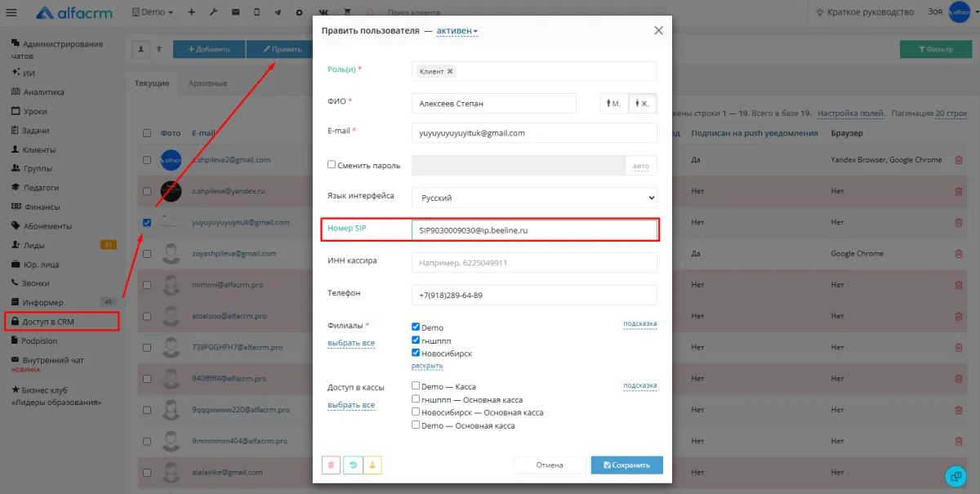Screen dimensions: 980x494
Task: Click the раскрыть link under branches
Action: [x=427, y=366]
